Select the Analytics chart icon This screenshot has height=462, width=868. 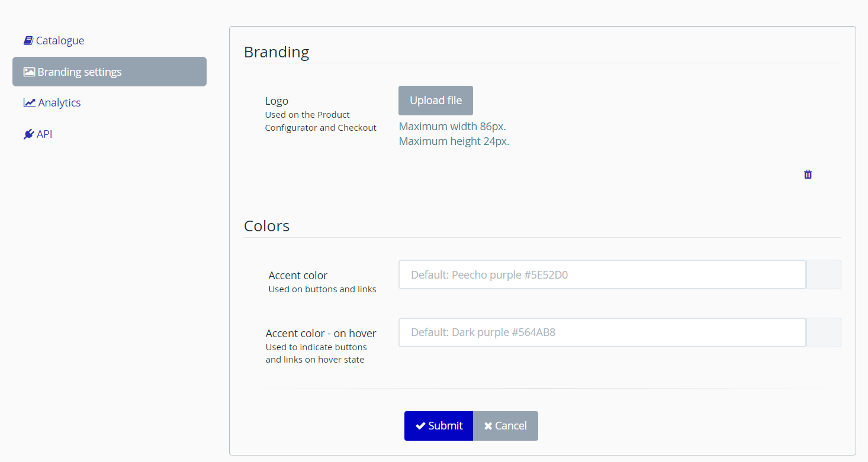click(x=28, y=102)
